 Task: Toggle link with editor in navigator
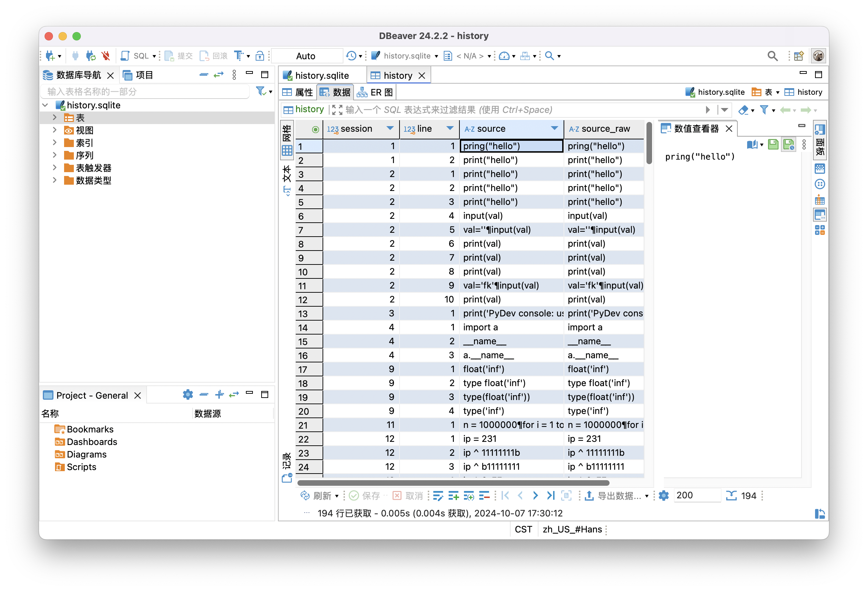(218, 75)
